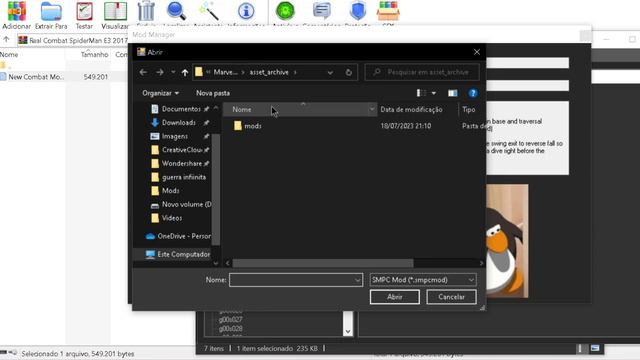Open Documentos in the sidebar
The height and width of the screenshot is (360, 640).
point(180,109)
